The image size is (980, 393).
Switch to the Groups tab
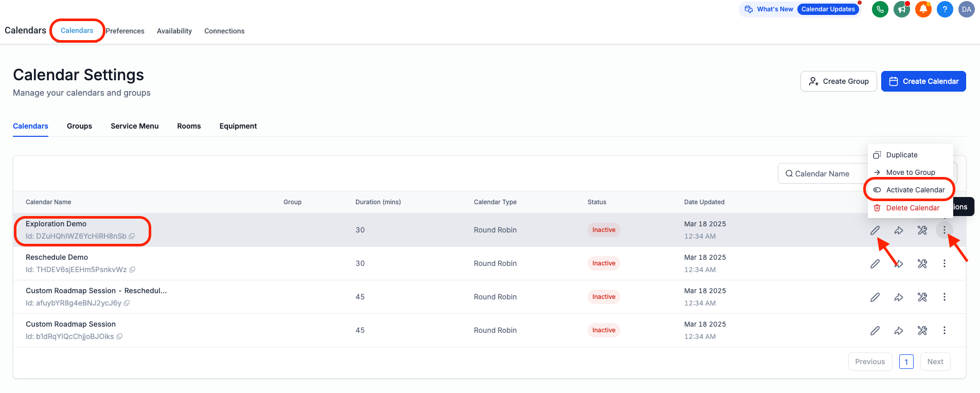coord(79,126)
